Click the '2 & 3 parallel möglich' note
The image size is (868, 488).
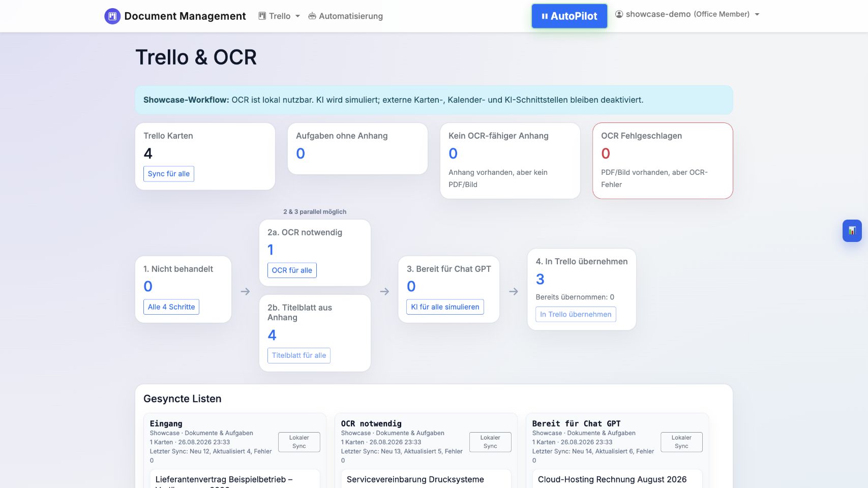coord(315,212)
